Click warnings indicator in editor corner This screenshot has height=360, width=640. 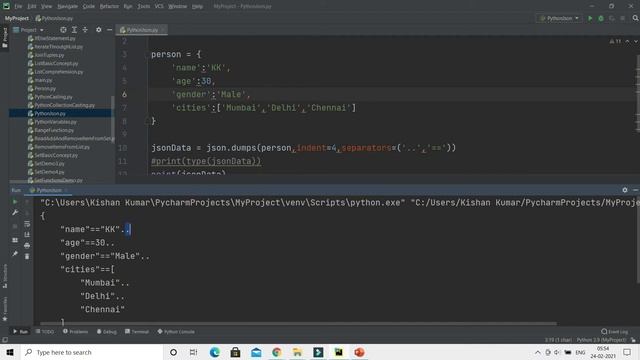pos(615,41)
